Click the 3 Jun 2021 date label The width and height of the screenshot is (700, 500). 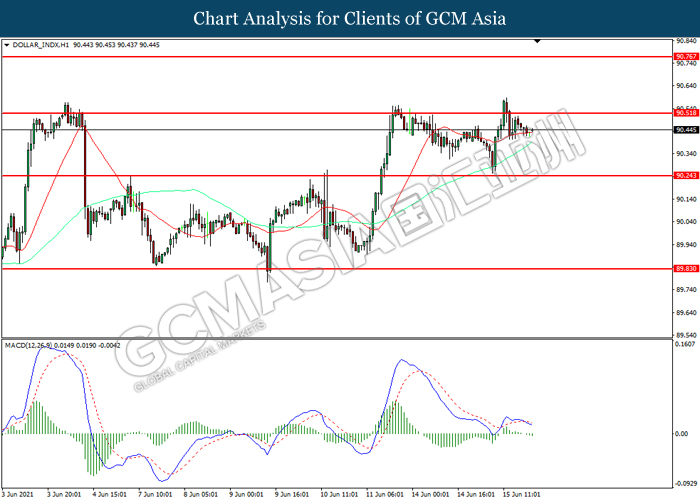click(17, 495)
